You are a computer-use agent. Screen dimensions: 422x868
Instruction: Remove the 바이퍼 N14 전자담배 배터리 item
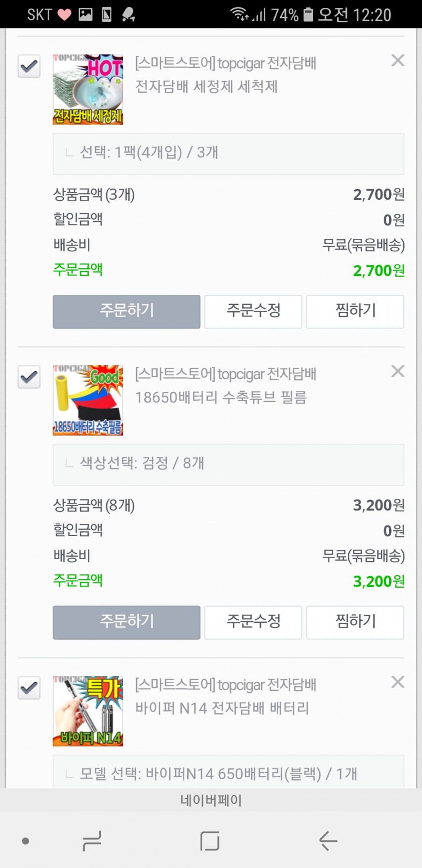click(x=398, y=682)
